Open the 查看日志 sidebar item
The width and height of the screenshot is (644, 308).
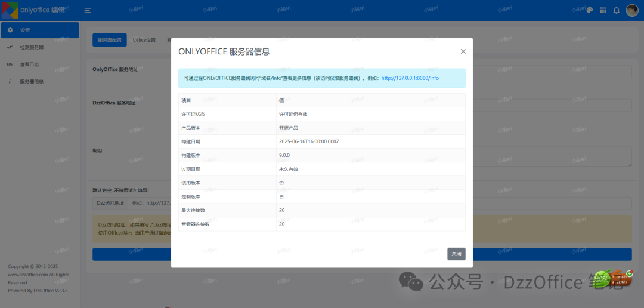(x=40, y=64)
